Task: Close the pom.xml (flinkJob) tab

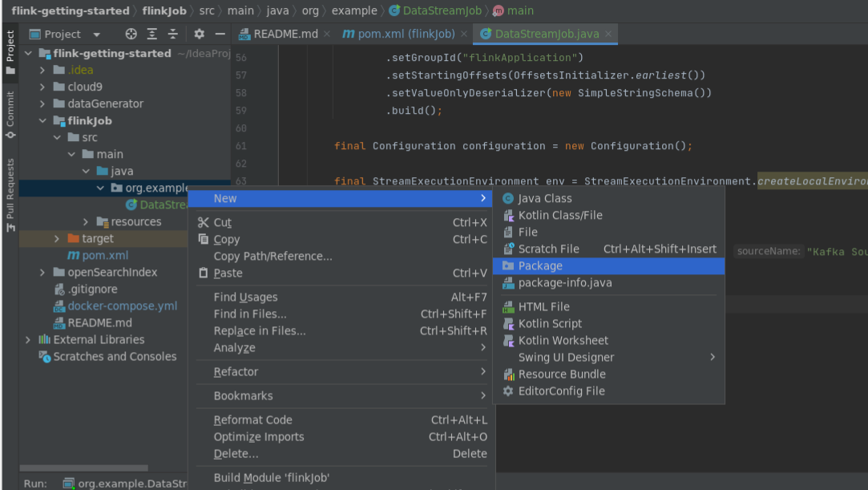Action: 464,34
